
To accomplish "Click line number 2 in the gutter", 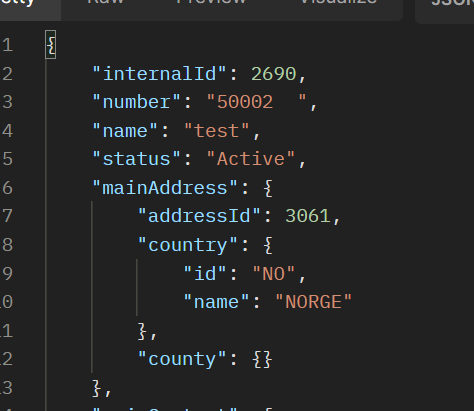I will click(7, 74).
